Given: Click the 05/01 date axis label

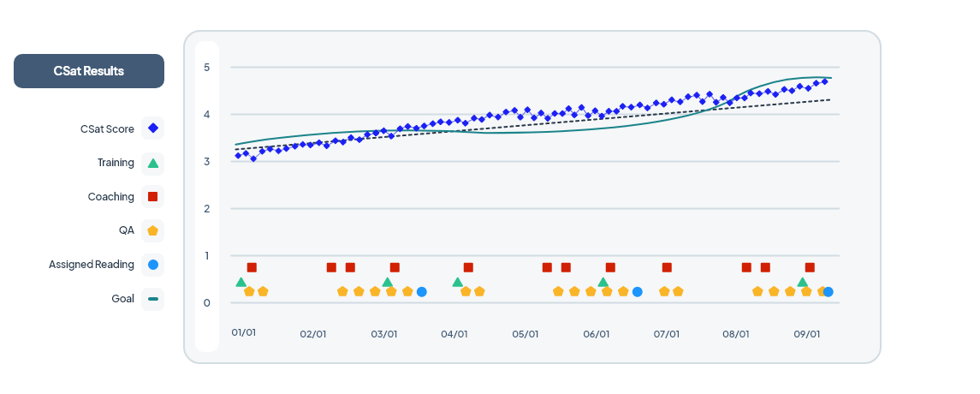Looking at the screenshot, I should click(x=526, y=334).
